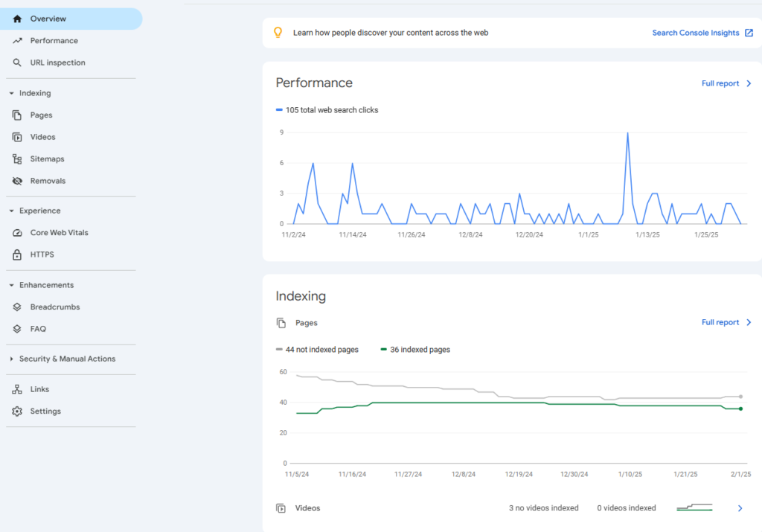Open the Videos menu item
The width and height of the screenshot is (762, 532).
[42, 137]
